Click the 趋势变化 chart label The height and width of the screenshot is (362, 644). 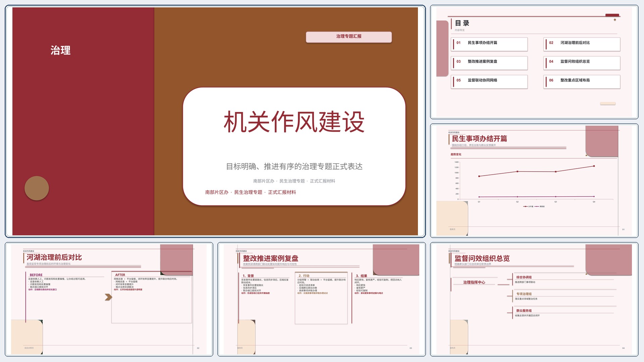click(x=456, y=155)
